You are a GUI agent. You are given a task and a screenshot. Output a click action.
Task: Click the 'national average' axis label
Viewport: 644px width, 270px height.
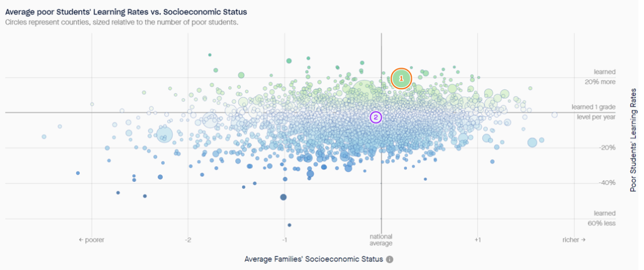point(381,240)
